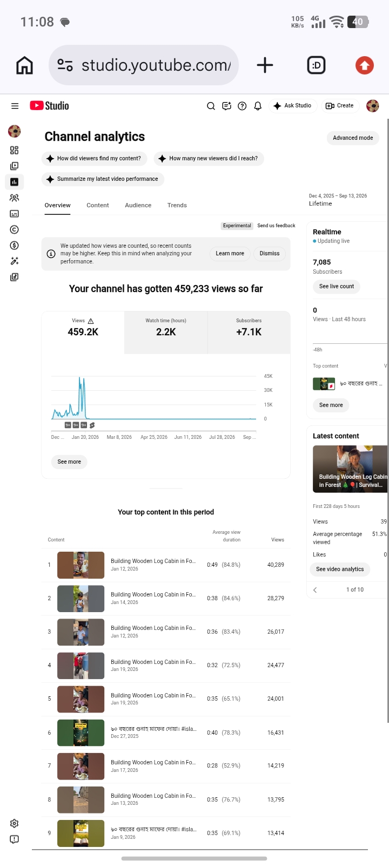
Task: Switch to the Overview tab
Action: [x=57, y=205]
